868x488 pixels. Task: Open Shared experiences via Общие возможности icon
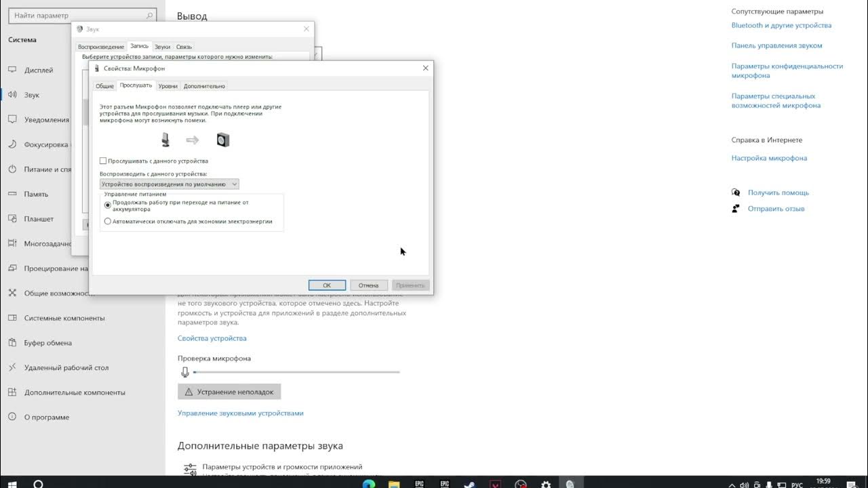(x=12, y=293)
